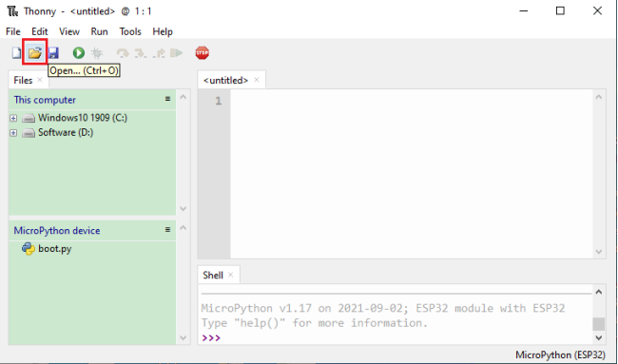Select Software (D:) drive entry

66,133
